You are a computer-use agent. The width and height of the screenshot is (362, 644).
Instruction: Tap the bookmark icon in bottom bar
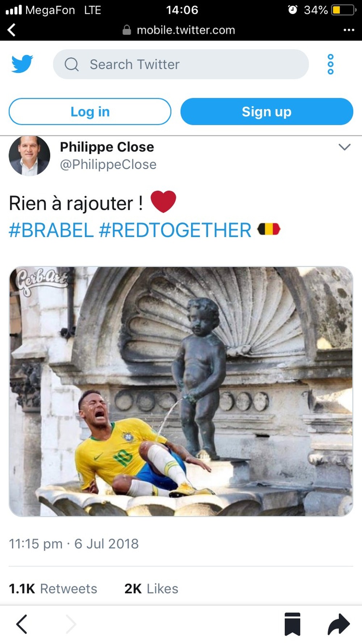tap(292, 624)
